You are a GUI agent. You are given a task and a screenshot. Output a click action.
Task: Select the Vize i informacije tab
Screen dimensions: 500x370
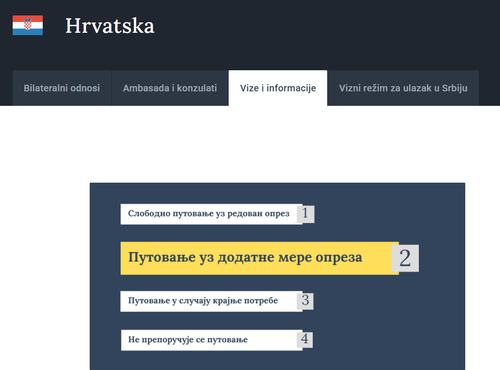coord(278,88)
